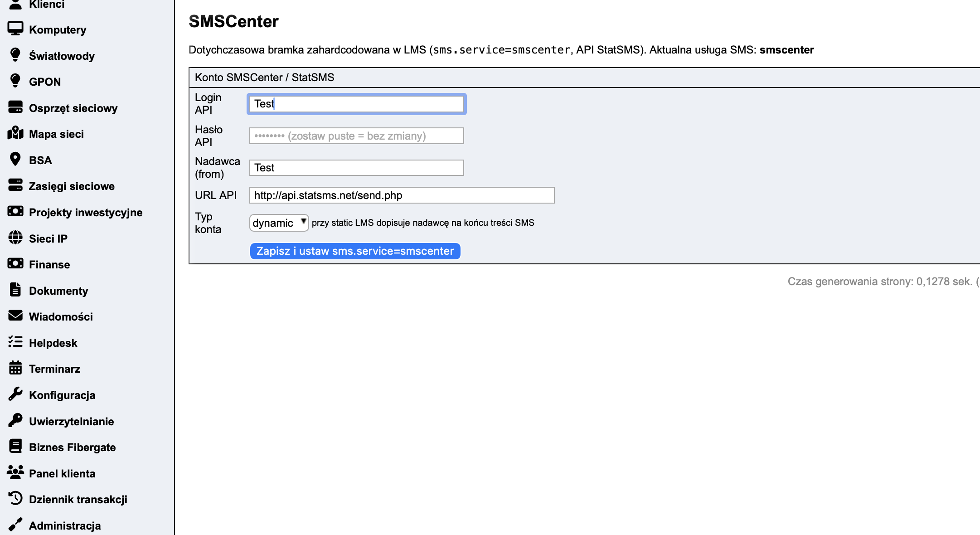The width and height of the screenshot is (980, 535).
Task: Focus the Login API input field
Action: (x=357, y=104)
